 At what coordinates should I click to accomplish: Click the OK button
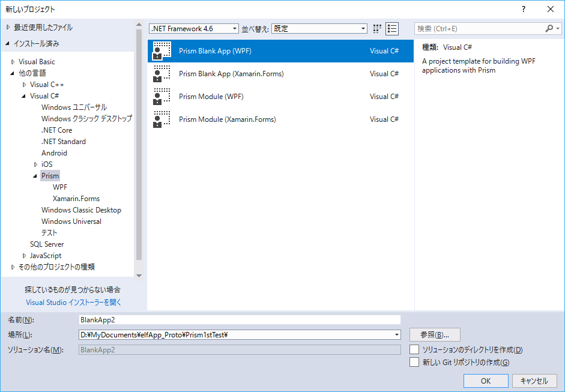(x=486, y=381)
